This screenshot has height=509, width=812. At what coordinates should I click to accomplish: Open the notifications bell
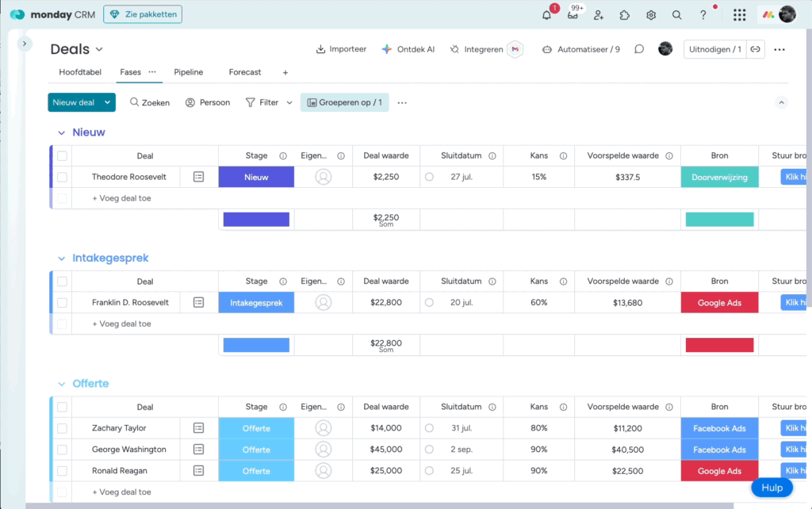[546, 15]
